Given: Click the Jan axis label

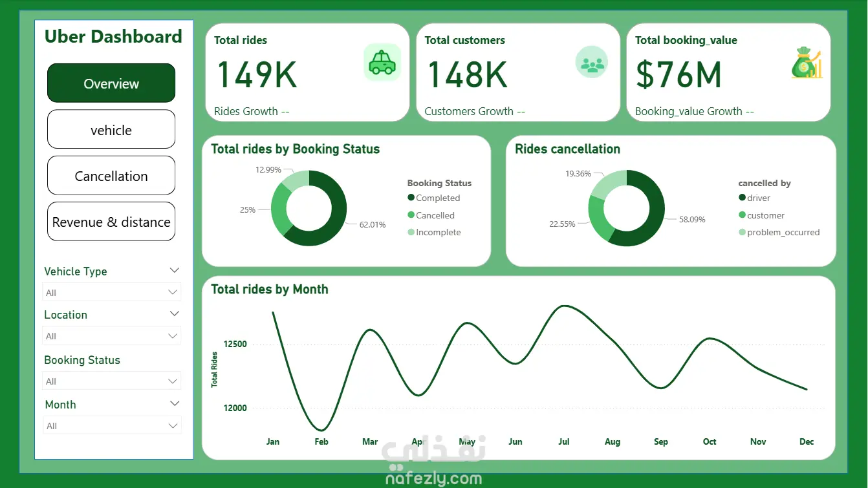Looking at the screenshot, I should 273,441.
